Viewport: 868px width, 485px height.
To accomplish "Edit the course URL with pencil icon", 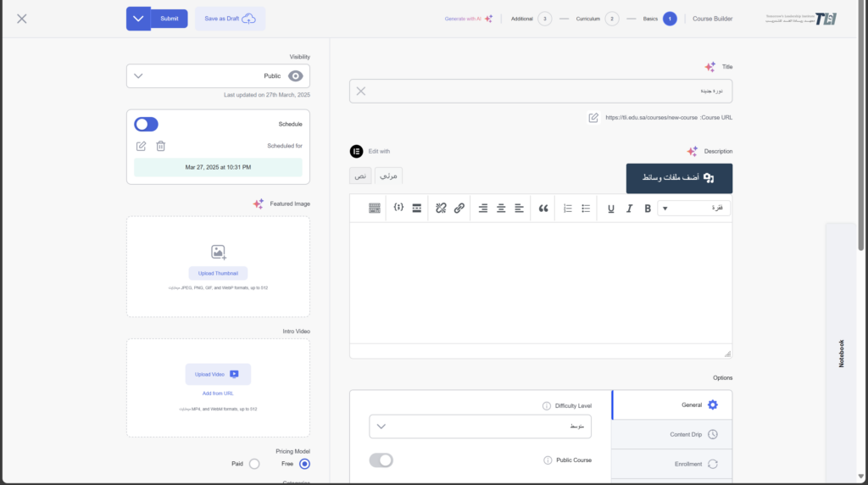I will (x=593, y=118).
